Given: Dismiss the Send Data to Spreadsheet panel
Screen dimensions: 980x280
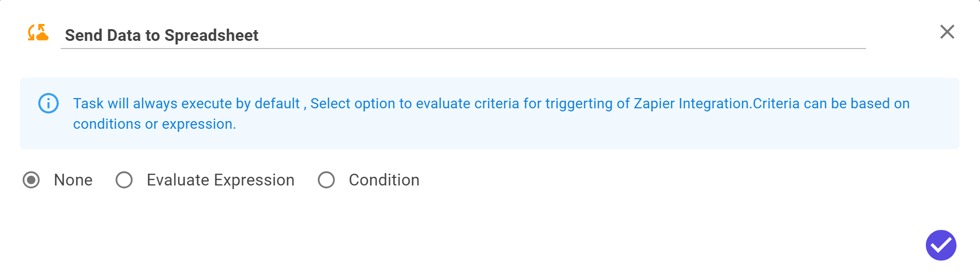Looking at the screenshot, I should tap(947, 32).
